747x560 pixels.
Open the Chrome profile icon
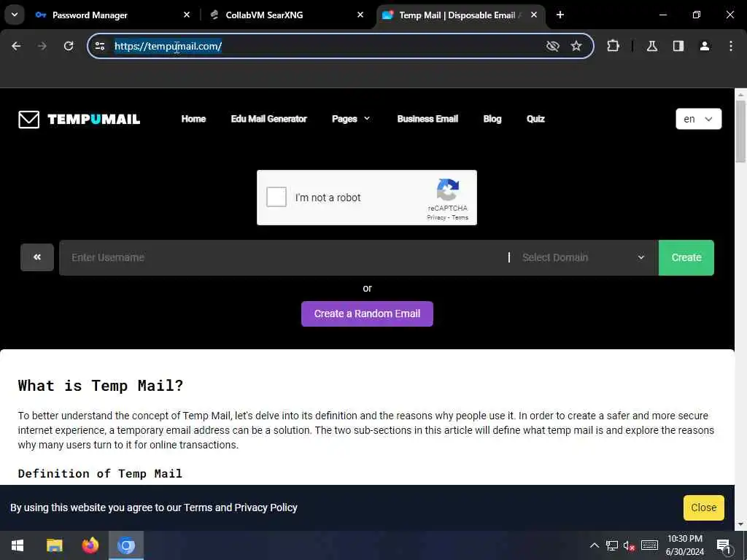(x=705, y=46)
